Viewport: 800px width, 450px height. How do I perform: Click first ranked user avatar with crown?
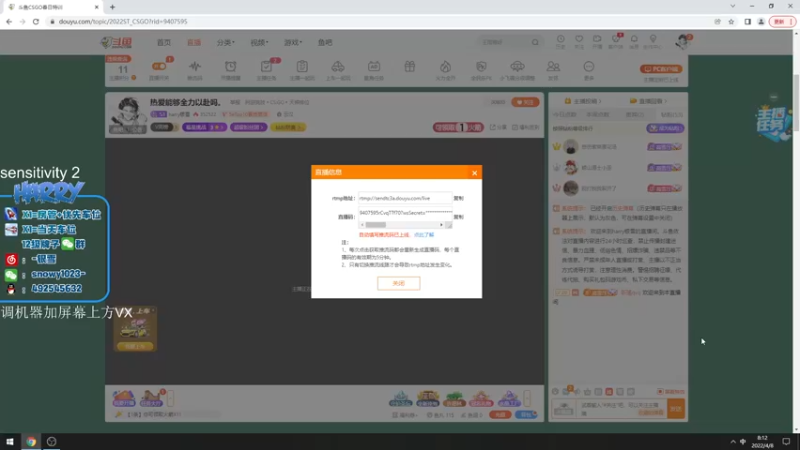(570, 147)
